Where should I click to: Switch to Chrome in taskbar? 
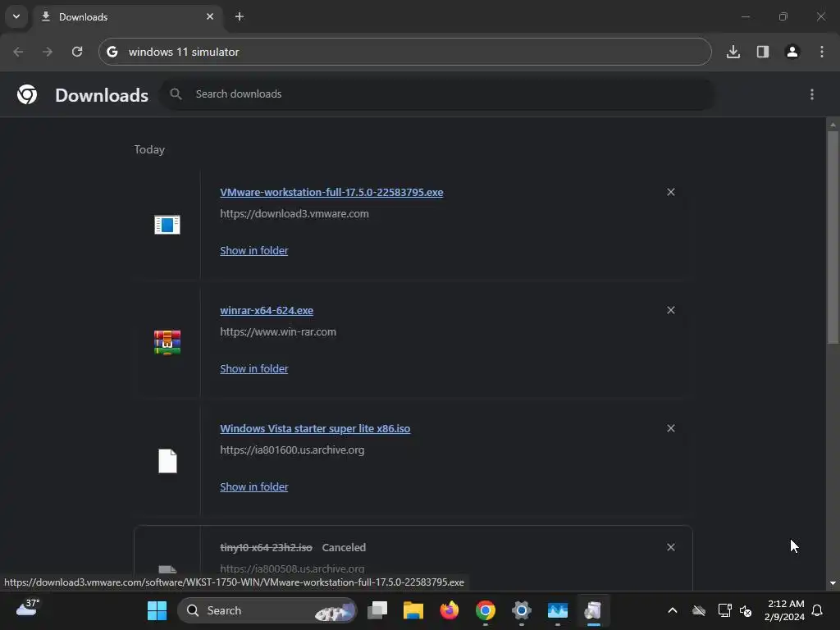click(x=486, y=610)
